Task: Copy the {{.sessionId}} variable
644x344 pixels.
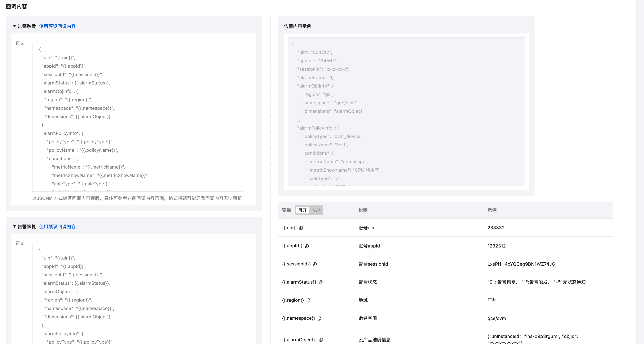Action: [315, 264]
